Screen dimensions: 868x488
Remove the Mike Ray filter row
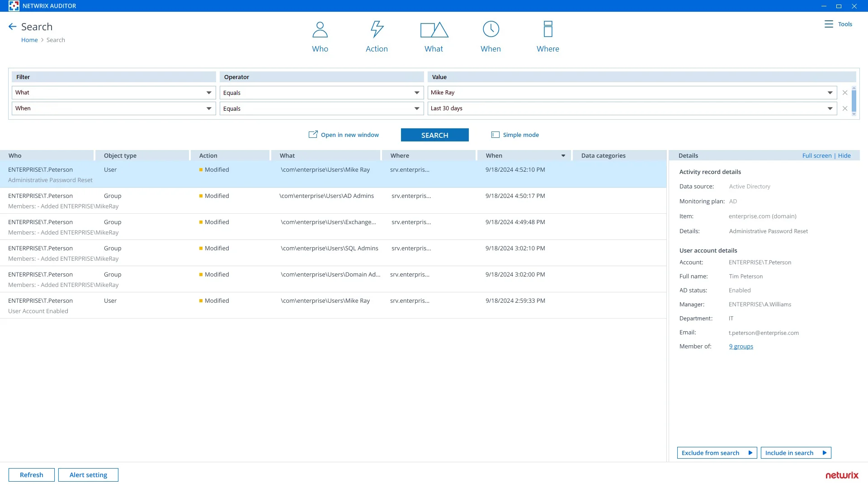(x=845, y=93)
